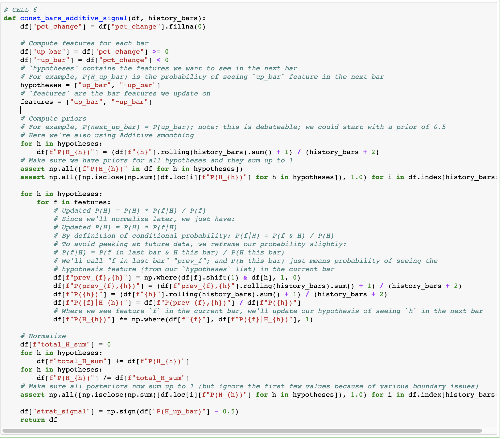504x439 pixels.
Task: Click the 'hypotheses = [...]' assignment line
Action: click(x=90, y=85)
